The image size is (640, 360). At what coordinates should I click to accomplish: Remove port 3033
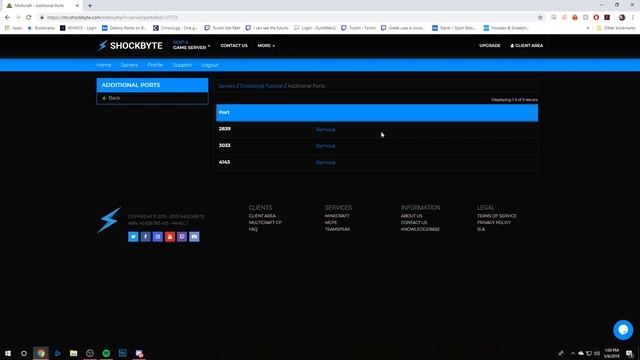[x=325, y=146]
